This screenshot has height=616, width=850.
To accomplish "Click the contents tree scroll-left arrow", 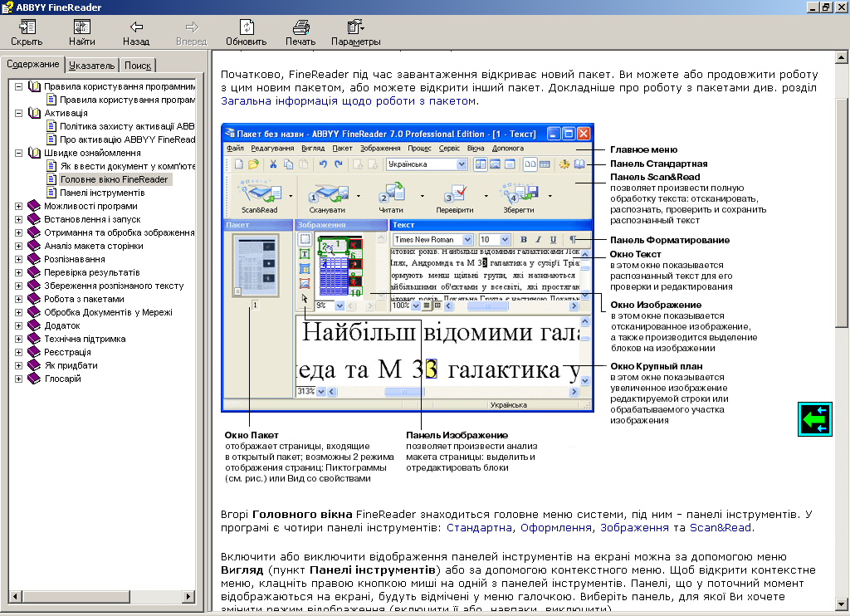I will [x=15, y=596].
